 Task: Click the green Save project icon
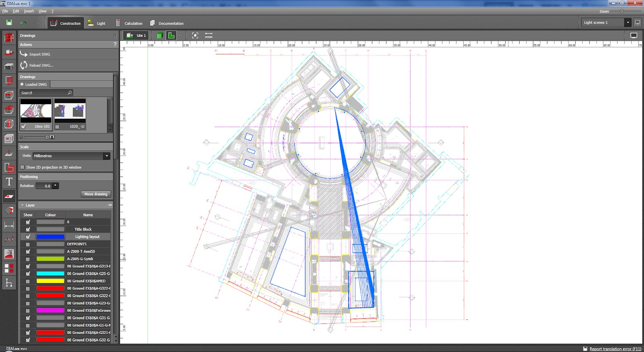9,23
